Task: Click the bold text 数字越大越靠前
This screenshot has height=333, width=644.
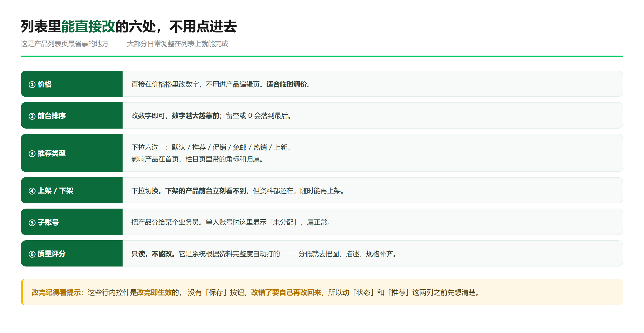Action: 196,116
